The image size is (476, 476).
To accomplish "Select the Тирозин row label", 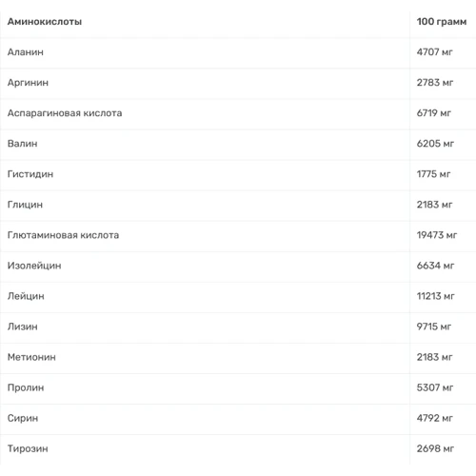I will [x=28, y=448].
